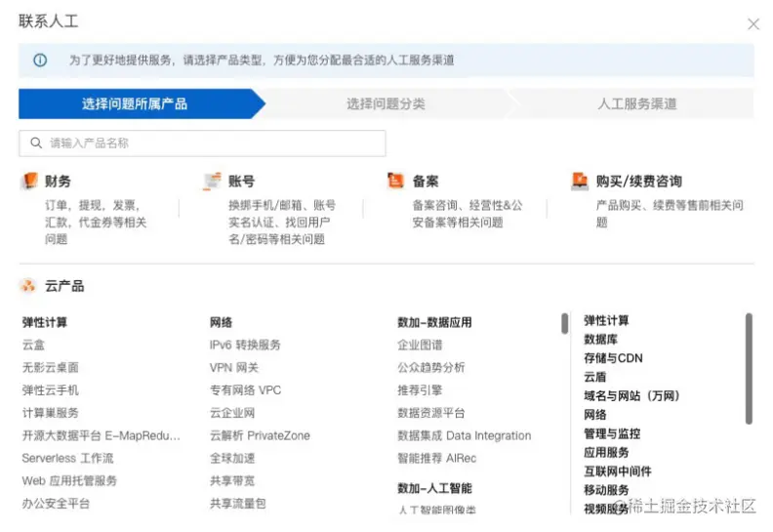This screenshot has height=532, width=773.
Task: Click the info icon in the notice banner
Action: pos(40,61)
